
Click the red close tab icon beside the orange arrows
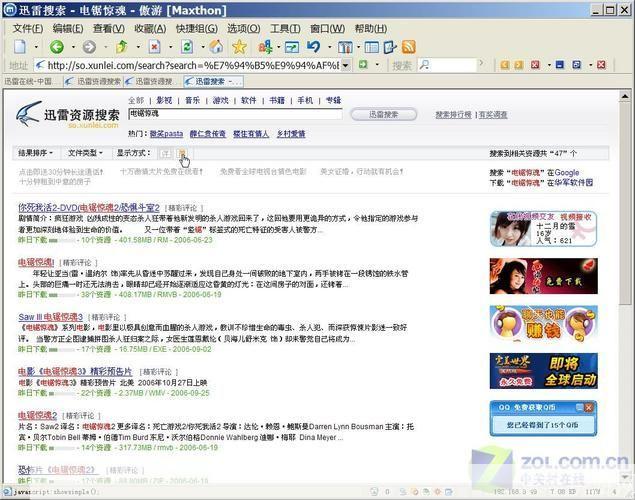535,65
